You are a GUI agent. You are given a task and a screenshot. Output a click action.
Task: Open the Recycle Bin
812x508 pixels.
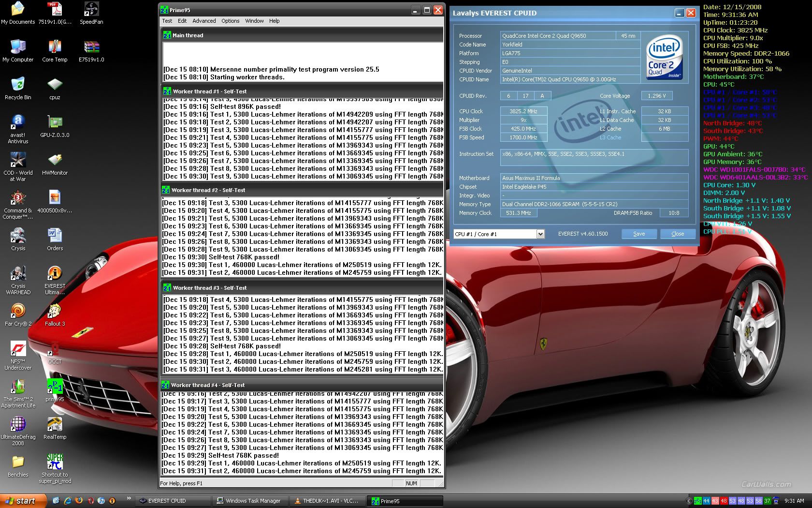[18, 89]
